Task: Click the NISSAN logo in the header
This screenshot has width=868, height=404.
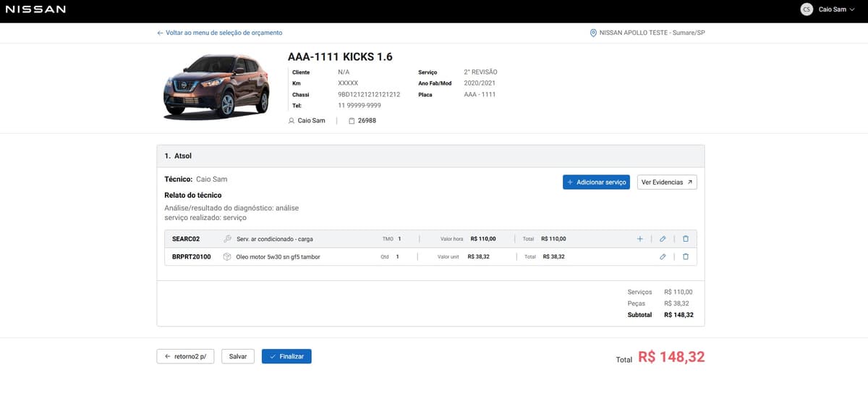Action: pyautogui.click(x=35, y=9)
